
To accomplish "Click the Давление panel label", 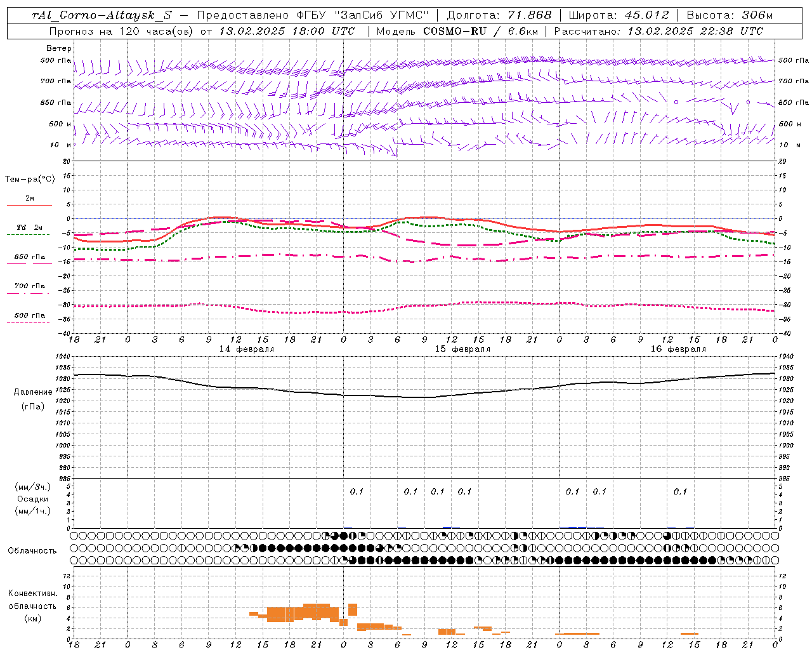I will (x=33, y=392).
